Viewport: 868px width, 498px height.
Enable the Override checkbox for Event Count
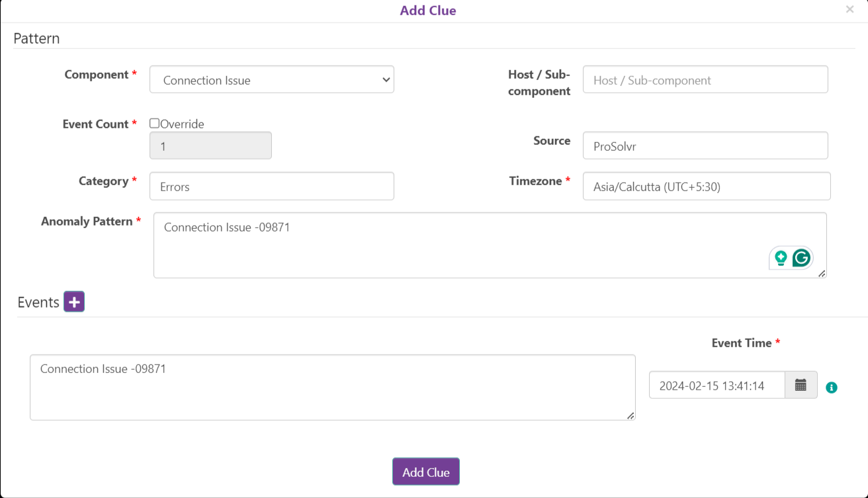(154, 123)
